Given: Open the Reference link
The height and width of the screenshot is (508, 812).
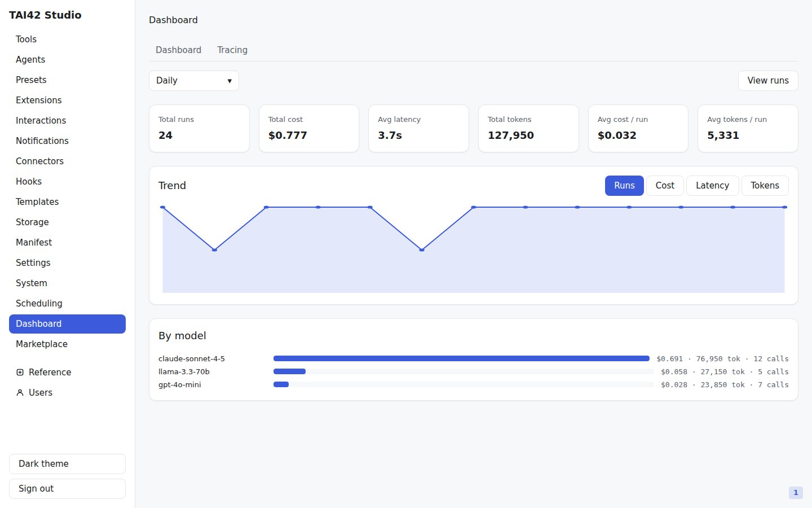Looking at the screenshot, I should 67,372.
